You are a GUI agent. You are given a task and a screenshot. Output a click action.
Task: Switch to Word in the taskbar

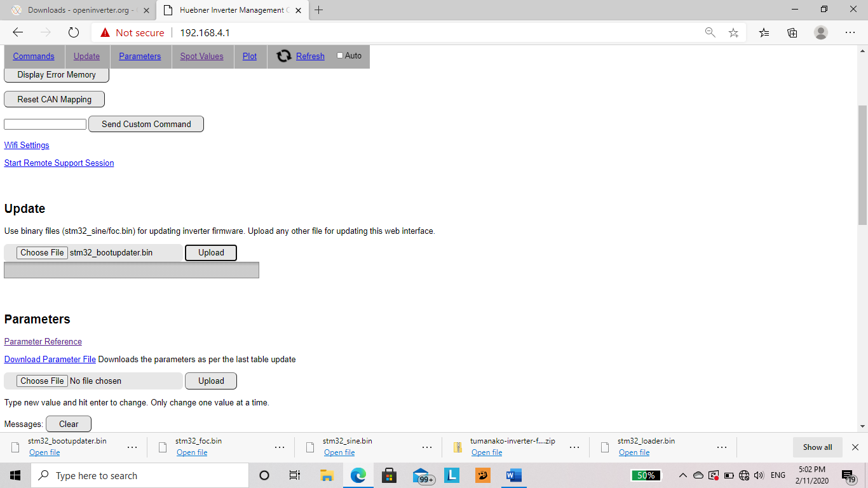tap(513, 475)
